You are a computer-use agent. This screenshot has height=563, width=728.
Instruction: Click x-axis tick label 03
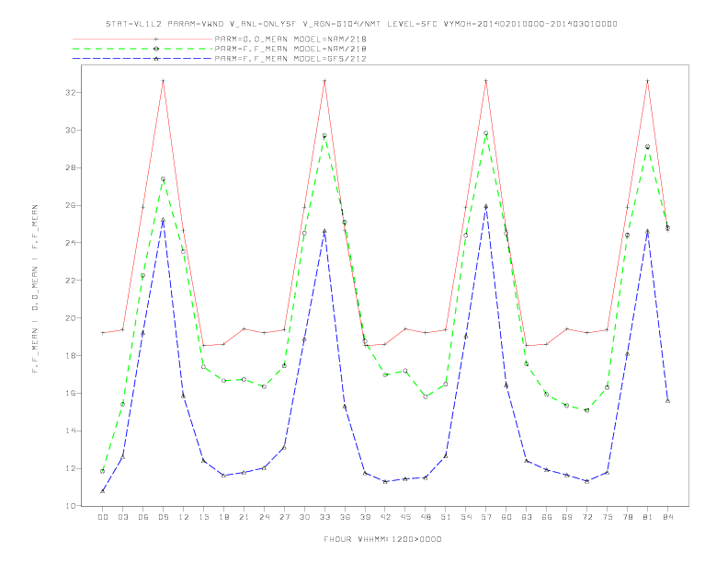[x=122, y=517]
